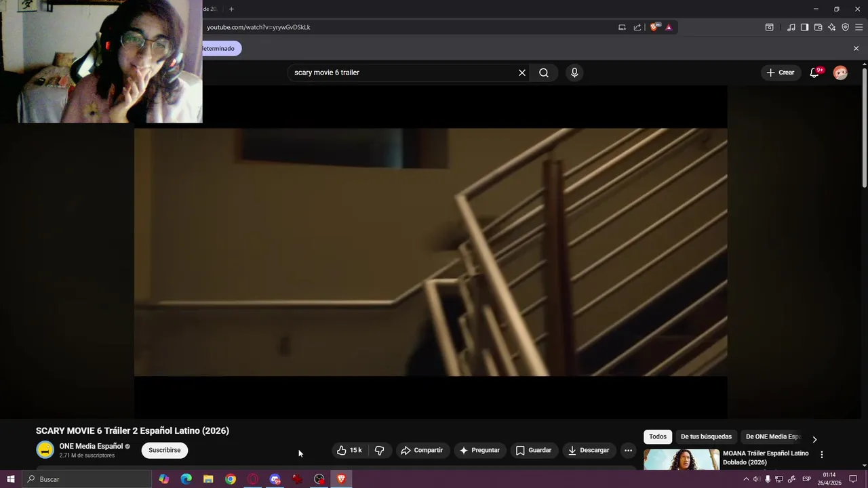
Task: Select the Todos filter chip
Action: pos(658,436)
